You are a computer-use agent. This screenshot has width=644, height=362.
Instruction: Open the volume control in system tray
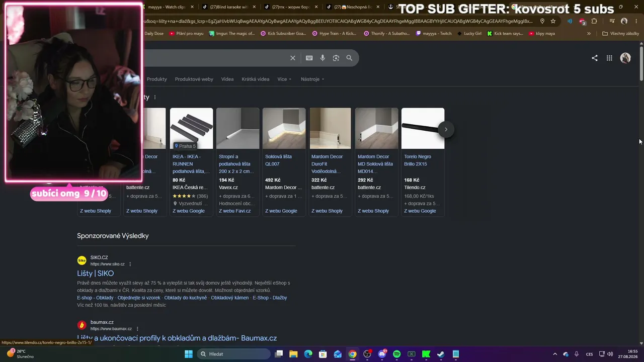pos(610,354)
